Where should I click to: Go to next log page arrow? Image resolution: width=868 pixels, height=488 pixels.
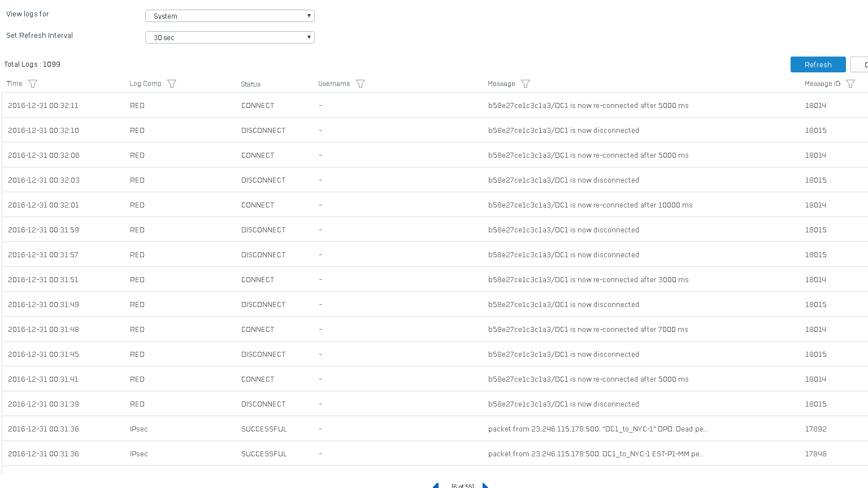(x=485, y=485)
